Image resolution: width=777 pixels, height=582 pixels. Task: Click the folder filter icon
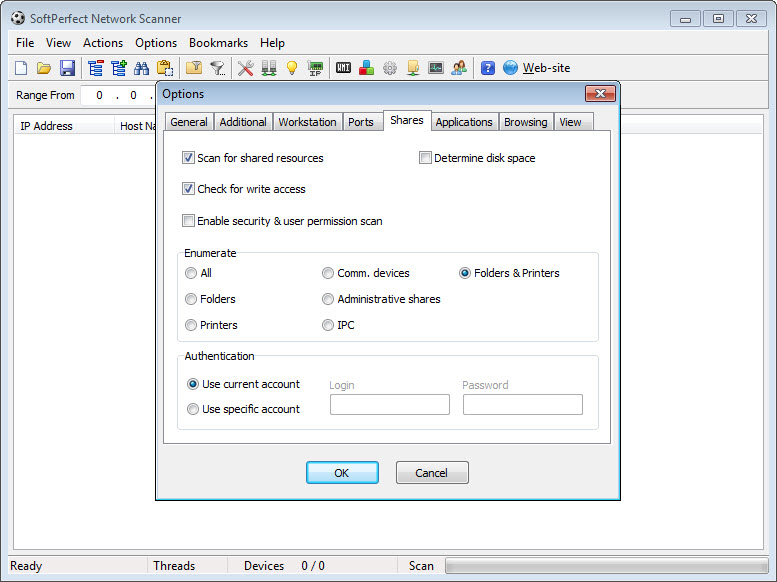pos(194,68)
